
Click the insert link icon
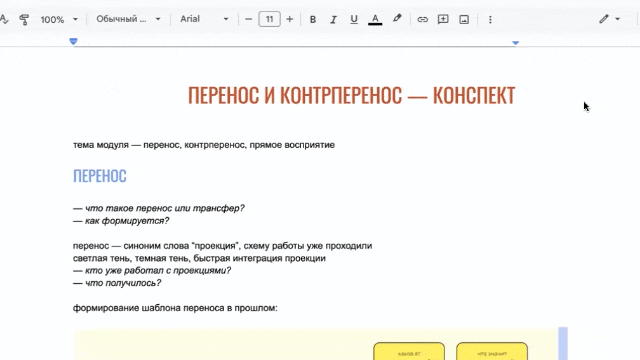pos(422,19)
